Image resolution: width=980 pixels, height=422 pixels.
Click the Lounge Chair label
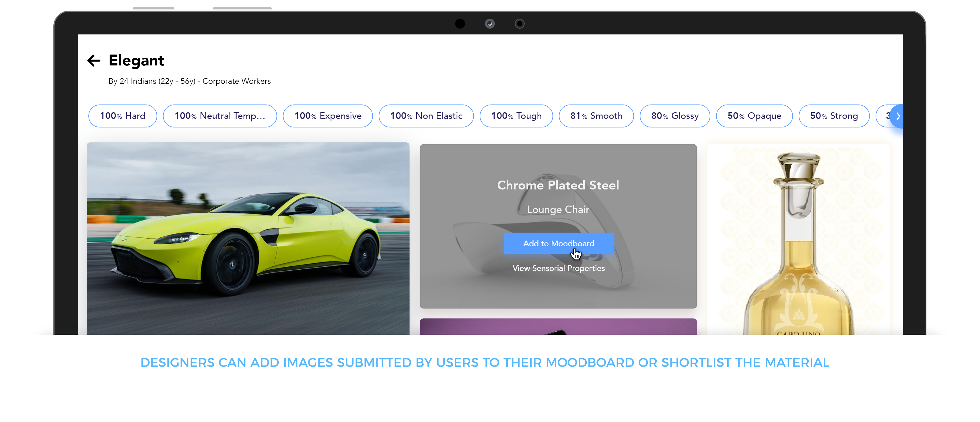coord(558,210)
